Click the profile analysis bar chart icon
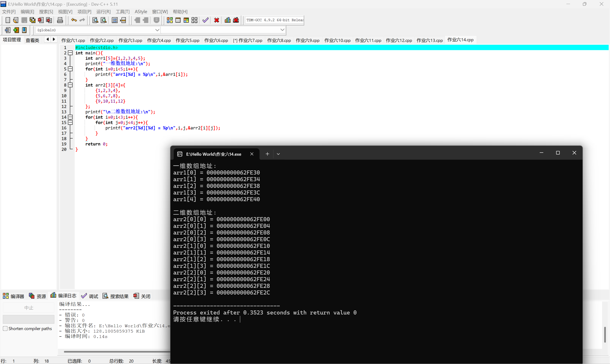This screenshot has height=364, width=610. 228,20
